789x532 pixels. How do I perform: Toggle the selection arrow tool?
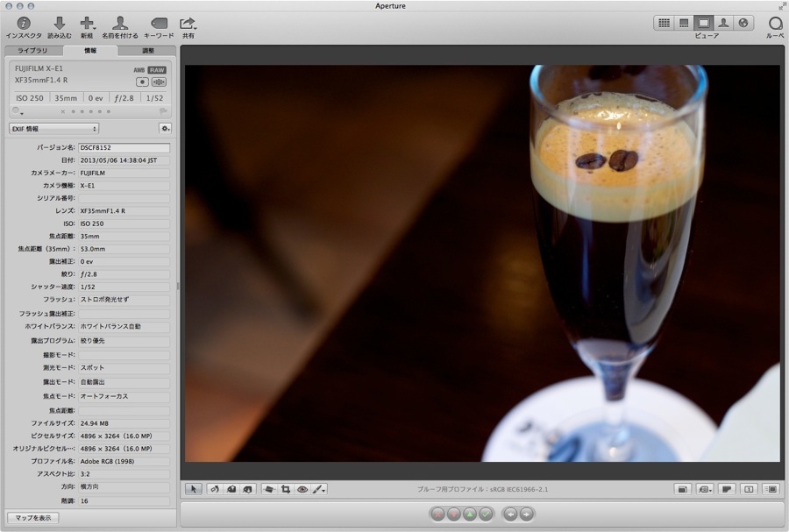[x=194, y=489]
